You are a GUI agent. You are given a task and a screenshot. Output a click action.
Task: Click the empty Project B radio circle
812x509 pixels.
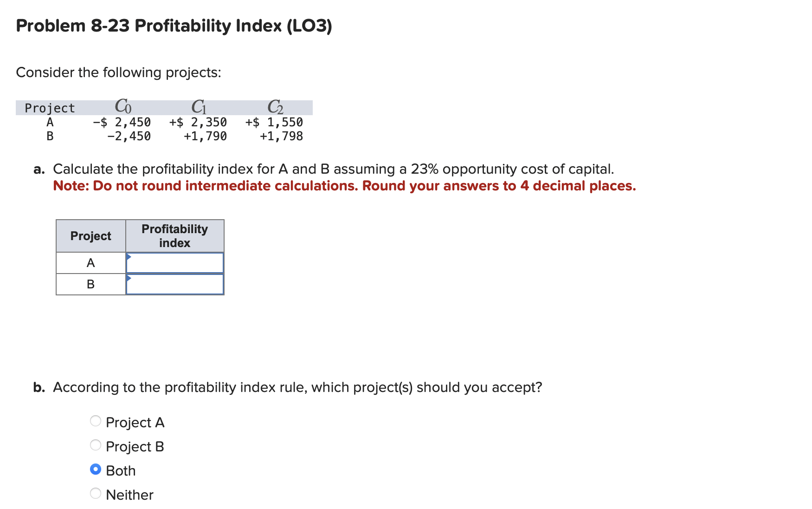96,444
